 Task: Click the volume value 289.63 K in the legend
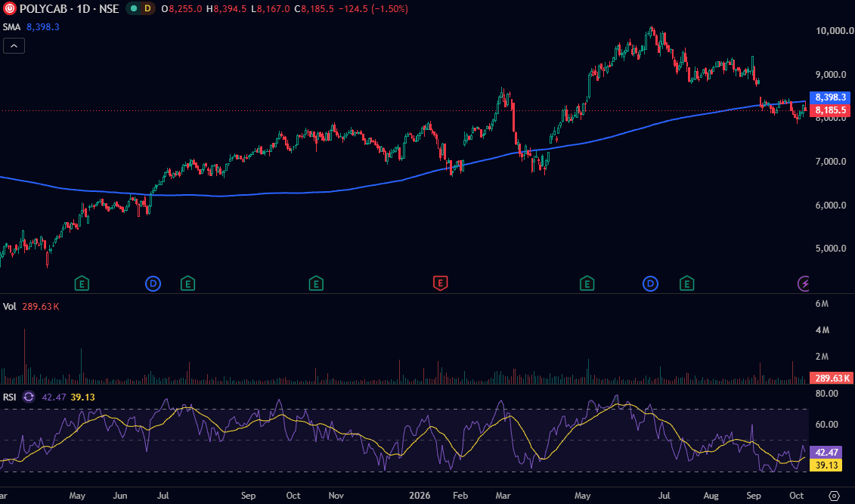[41, 306]
